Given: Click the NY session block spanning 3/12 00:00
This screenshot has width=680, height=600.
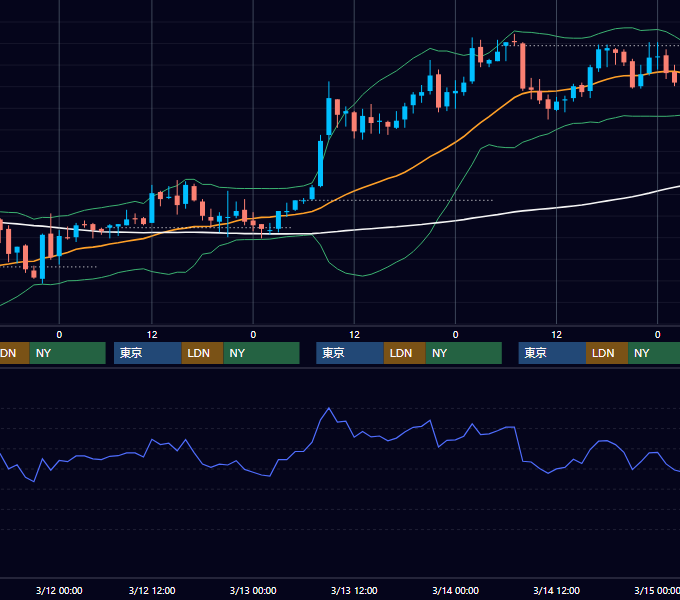Looking at the screenshot, I should [x=68, y=353].
